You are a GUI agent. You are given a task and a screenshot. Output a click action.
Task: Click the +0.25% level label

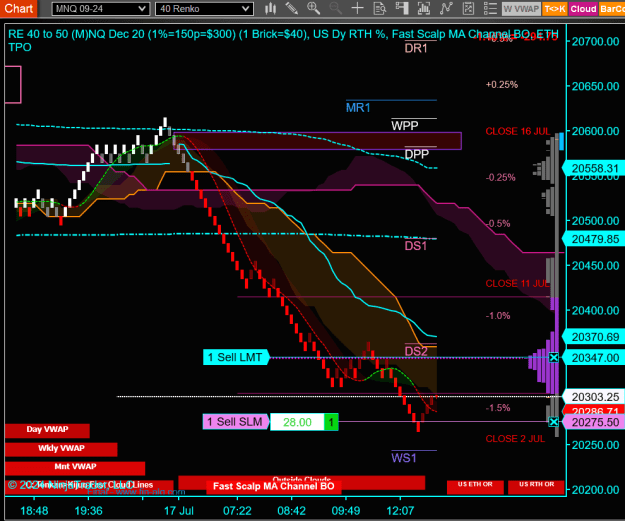coord(502,85)
